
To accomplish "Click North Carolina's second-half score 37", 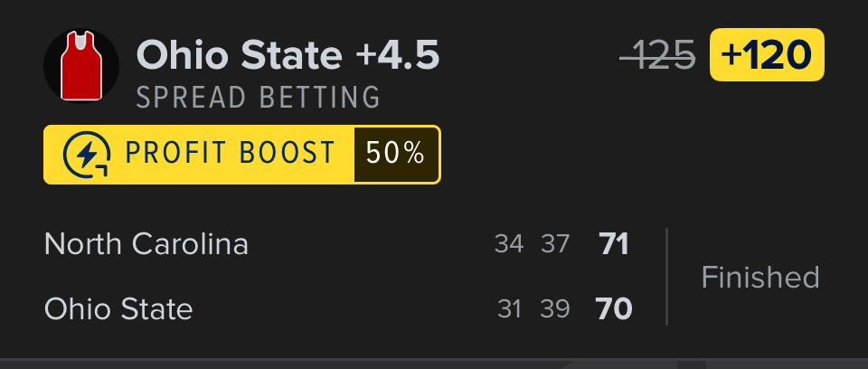I will click(x=555, y=244).
